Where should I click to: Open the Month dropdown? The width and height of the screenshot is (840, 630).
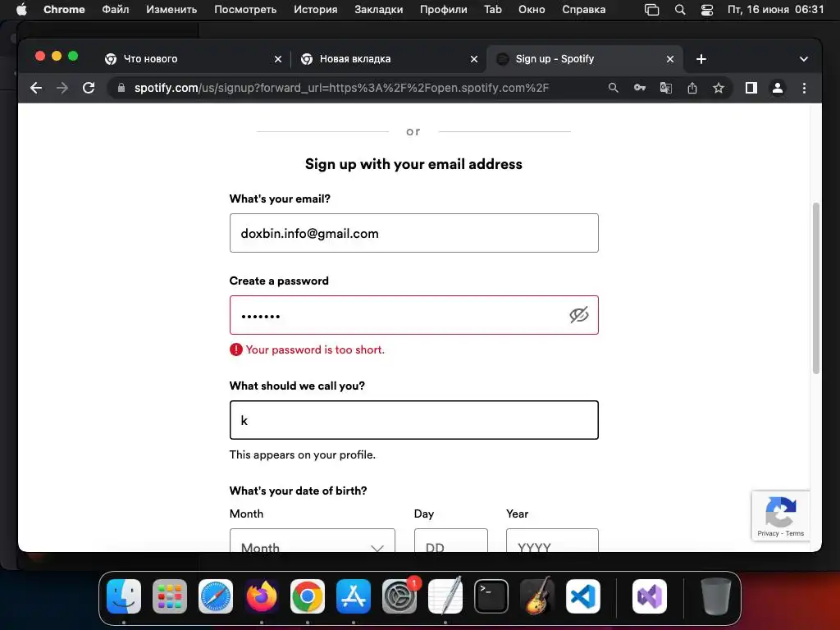(x=312, y=545)
